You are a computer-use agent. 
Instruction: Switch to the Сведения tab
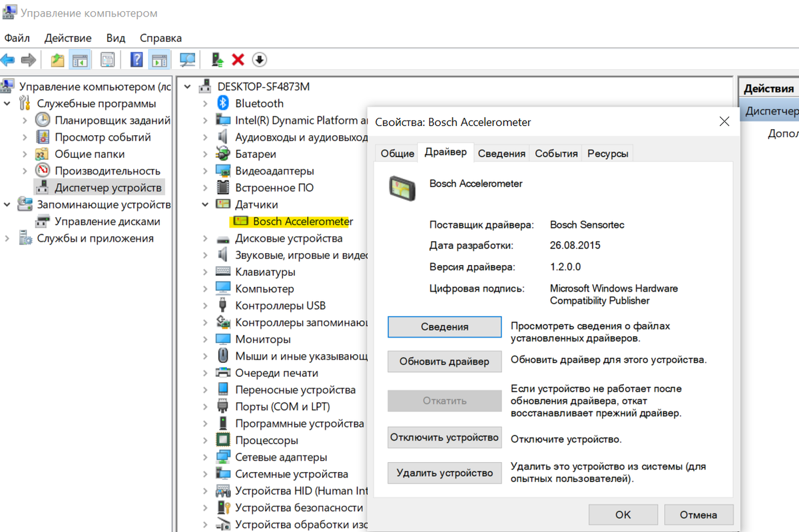[x=501, y=153]
